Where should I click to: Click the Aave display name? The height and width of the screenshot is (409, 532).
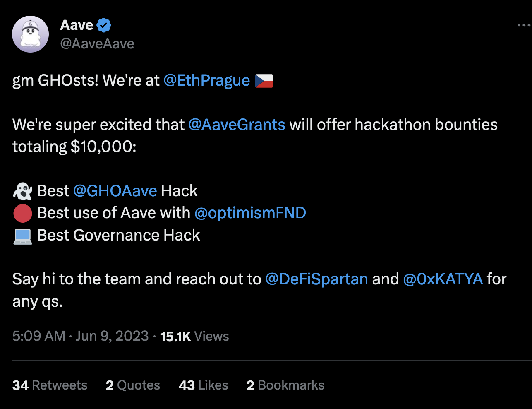coord(77,25)
